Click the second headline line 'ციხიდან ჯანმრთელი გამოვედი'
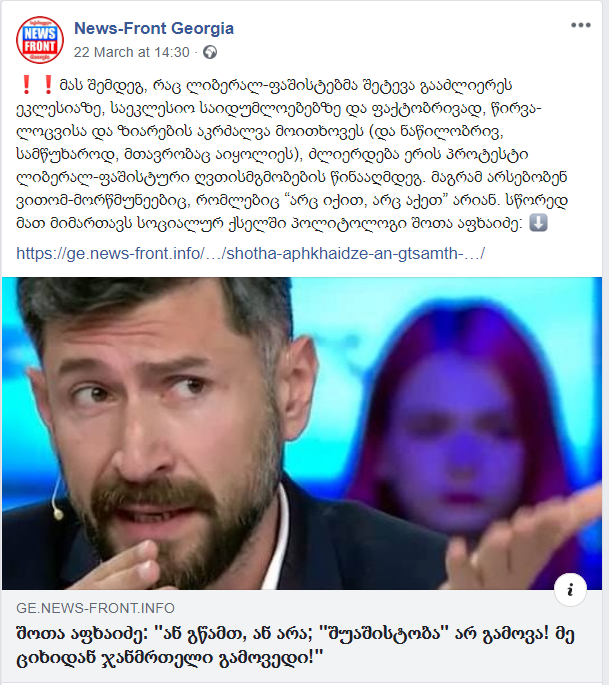Image resolution: width=609 pixels, height=685 pixels. pos(170,658)
